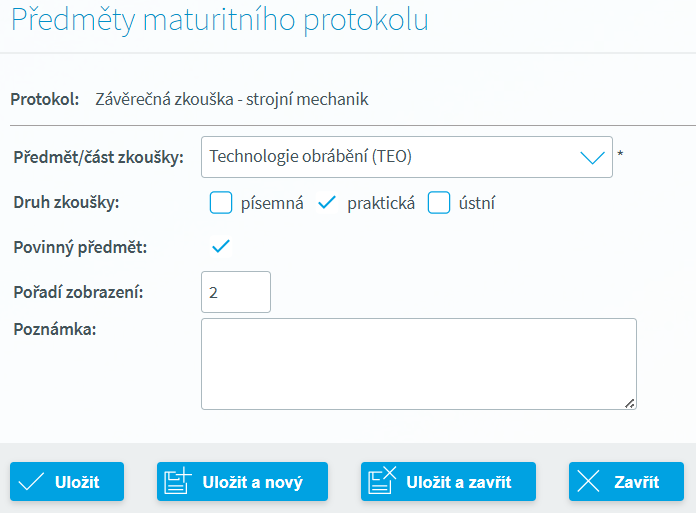
Task: Click the Uložit a nový button label
Action: pos(253,482)
